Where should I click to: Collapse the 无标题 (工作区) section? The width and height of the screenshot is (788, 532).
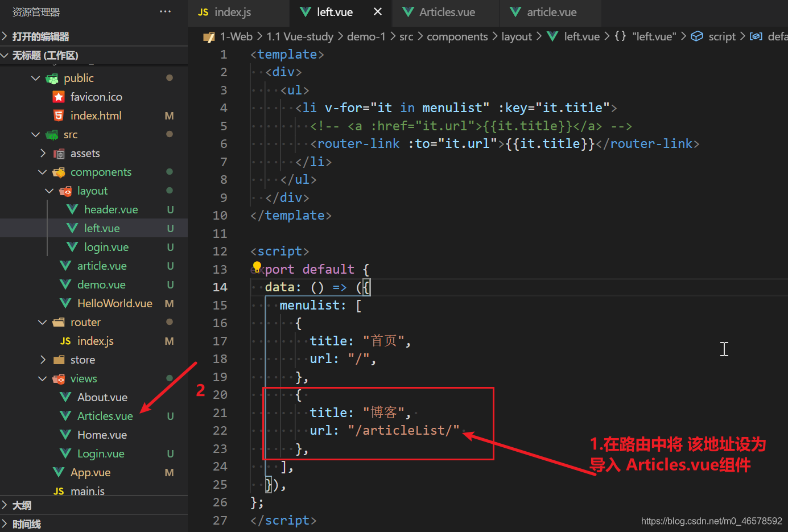[94, 55]
